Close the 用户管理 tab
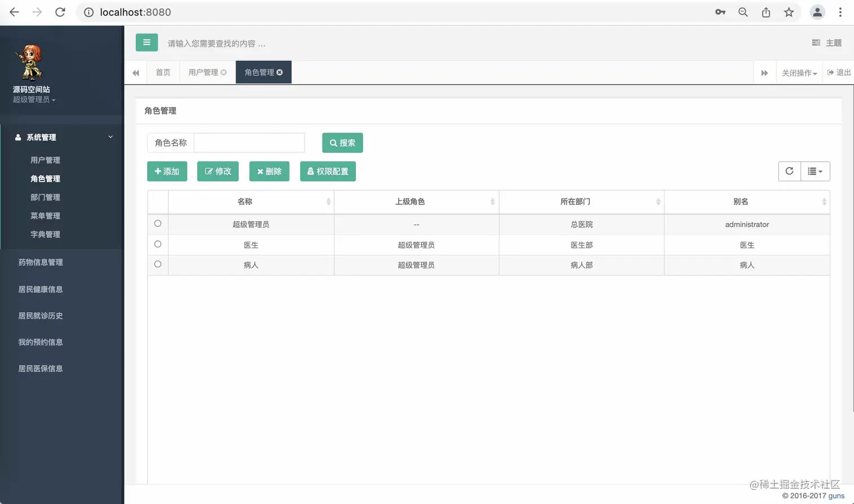Screen dimensions: 854x504 pos(224,72)
